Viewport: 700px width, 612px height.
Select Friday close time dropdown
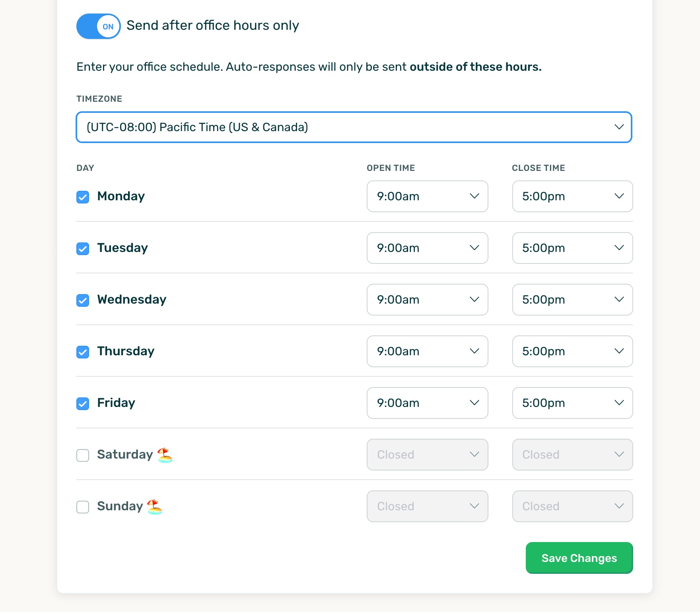(573, 403)
